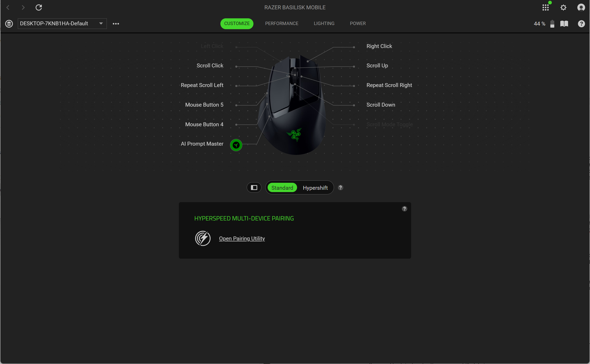Click the HYPERSPEED MULTI-DEVICE PAIRING heading
The image size is (590, 364).
244,218
